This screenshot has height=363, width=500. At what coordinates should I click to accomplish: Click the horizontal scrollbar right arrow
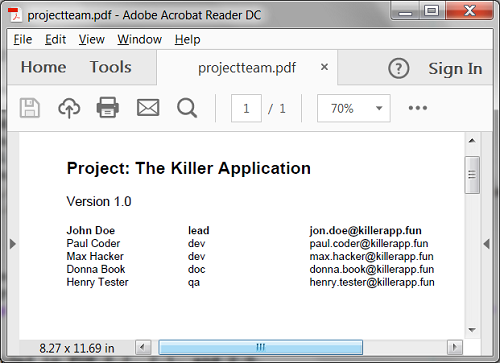click(455, 348)
